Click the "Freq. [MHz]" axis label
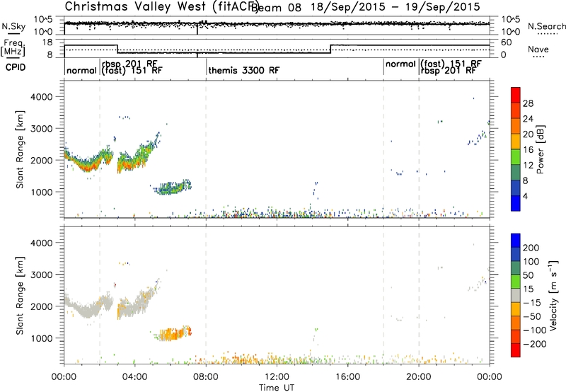566x392 pixels. [x=14, y=47]
